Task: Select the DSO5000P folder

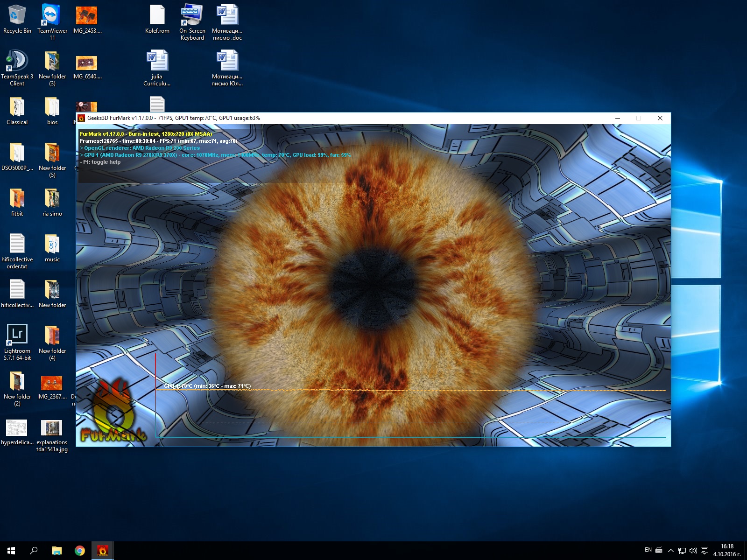Action: pyautogui.click(x=17, y=156)
